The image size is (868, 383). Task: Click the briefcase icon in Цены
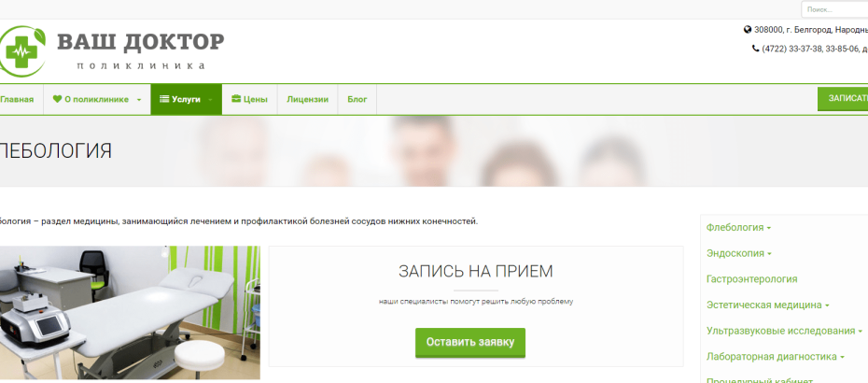[x=236, y=99]
